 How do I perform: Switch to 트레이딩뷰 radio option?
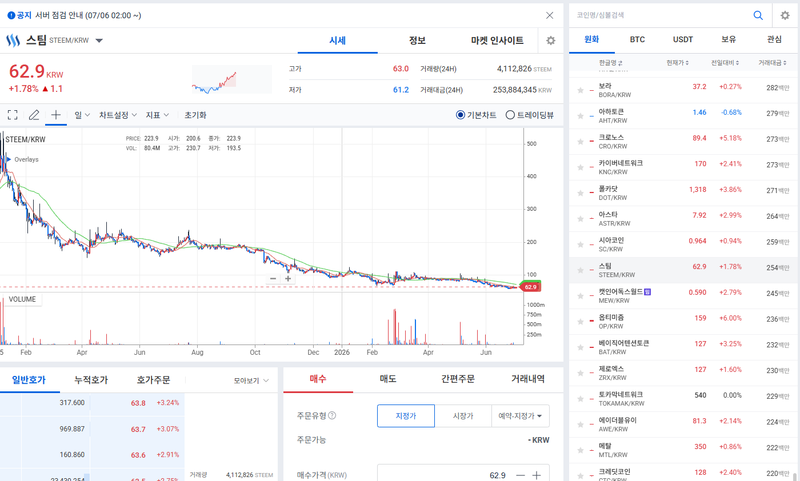(x=529, y=115)
